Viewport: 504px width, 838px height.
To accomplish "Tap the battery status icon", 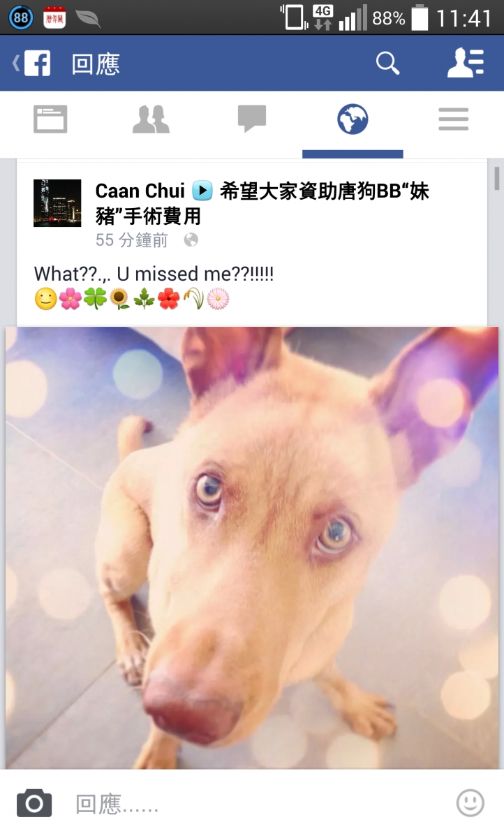I will click(420, 18).
